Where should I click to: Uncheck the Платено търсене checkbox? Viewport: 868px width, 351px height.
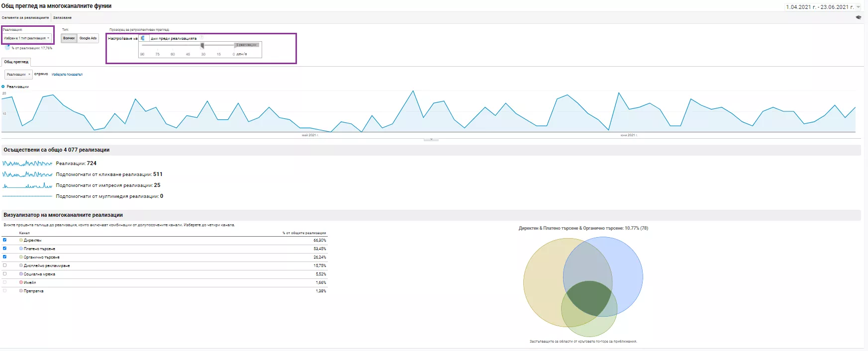[5, 248]
